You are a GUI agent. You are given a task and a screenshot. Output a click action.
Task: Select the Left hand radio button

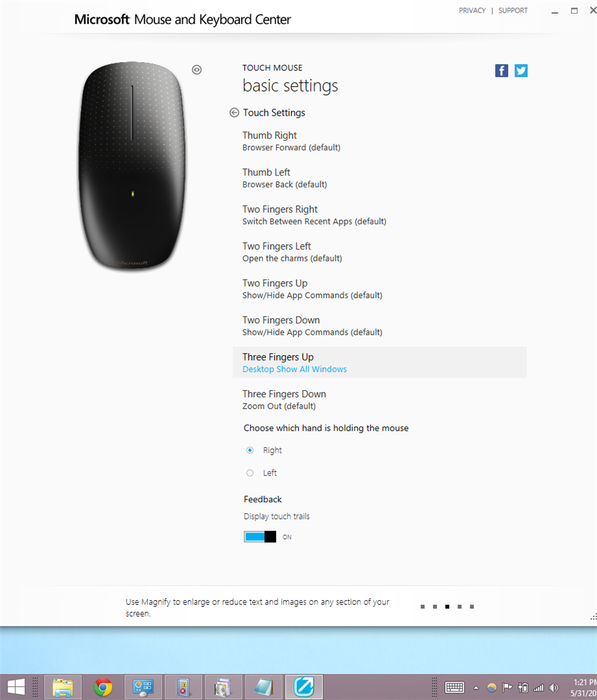[250, 473]
